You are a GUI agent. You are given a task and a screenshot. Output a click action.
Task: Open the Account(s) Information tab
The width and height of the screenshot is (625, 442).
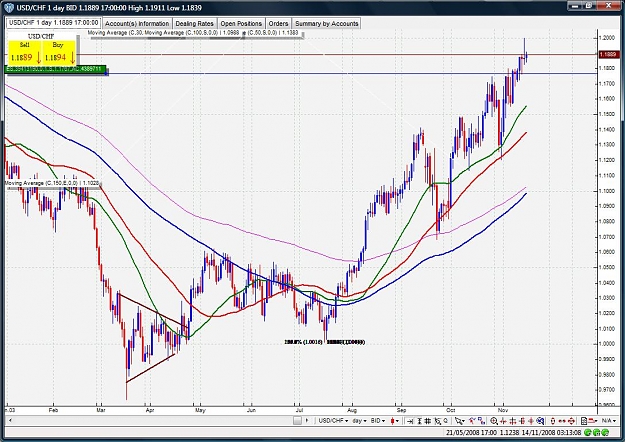(x=137, y=24)
